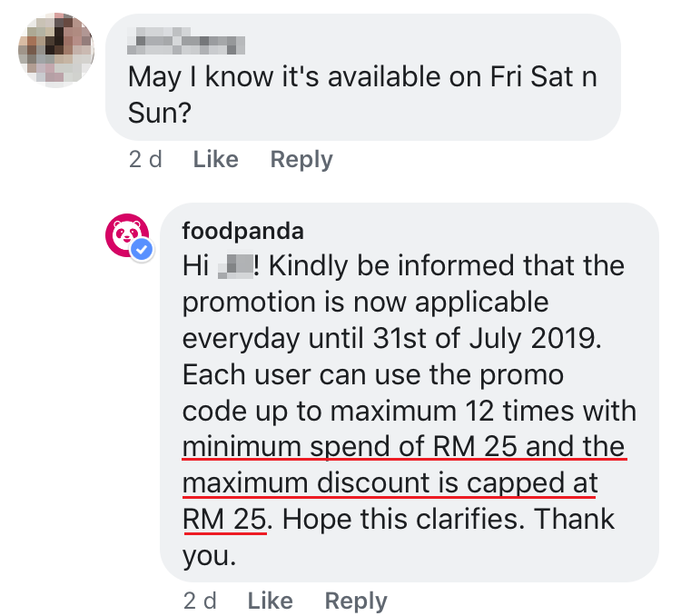Reply to foodpanda's comment
This screenshot has height=616, width=681.
[356, 601]
